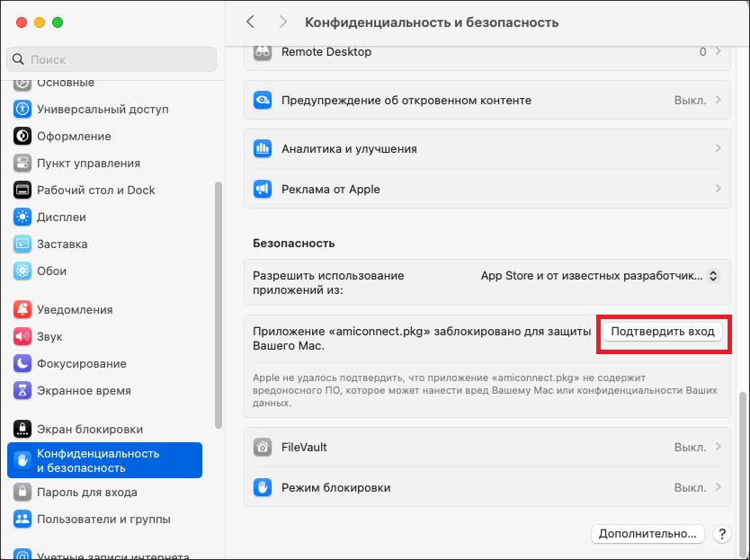Click the "Подтвердить вход" button
Screen dimensions: 750x560
662,332
